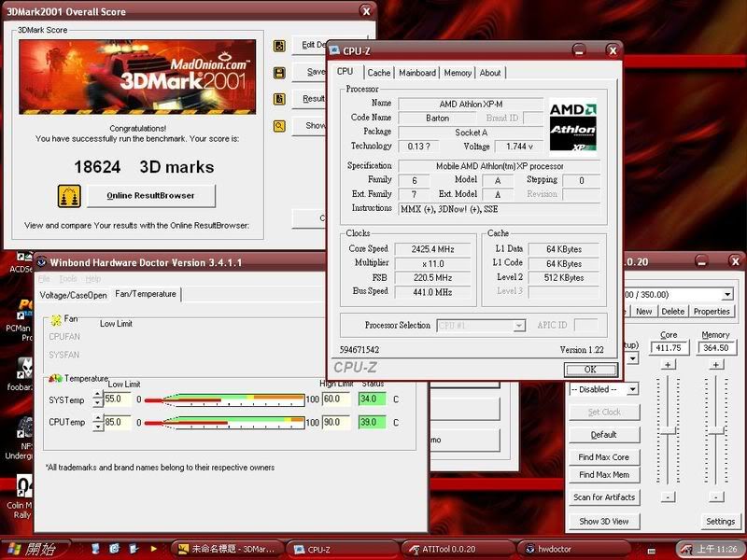Open the Start menu button
The image size is (747, 560).
pyautogui.click(x=35, y=549)
